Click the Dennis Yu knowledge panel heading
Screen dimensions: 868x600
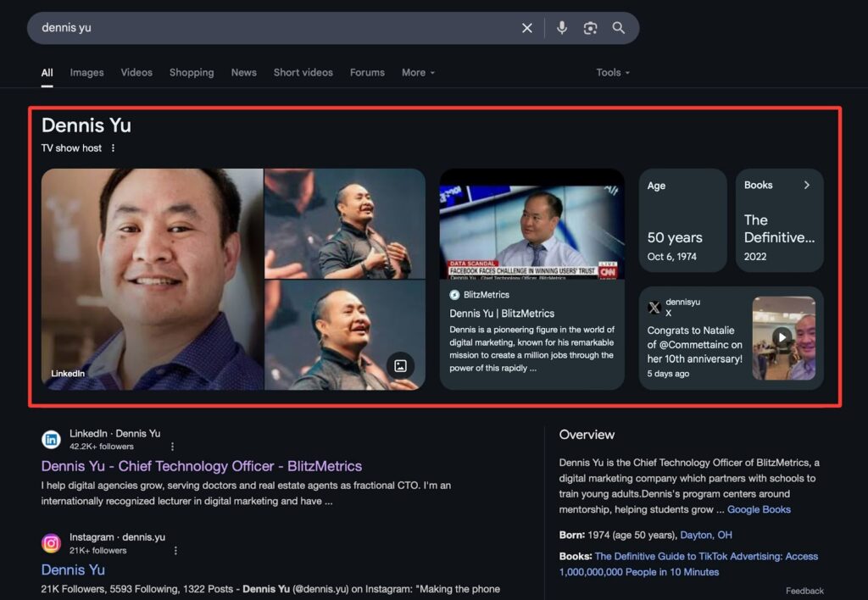coord(86,125)
